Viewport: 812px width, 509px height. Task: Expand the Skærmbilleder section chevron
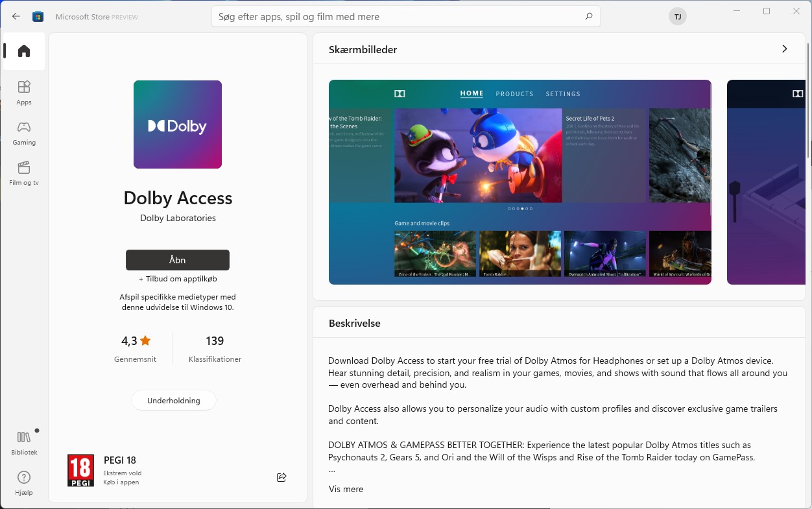[785, 49]
